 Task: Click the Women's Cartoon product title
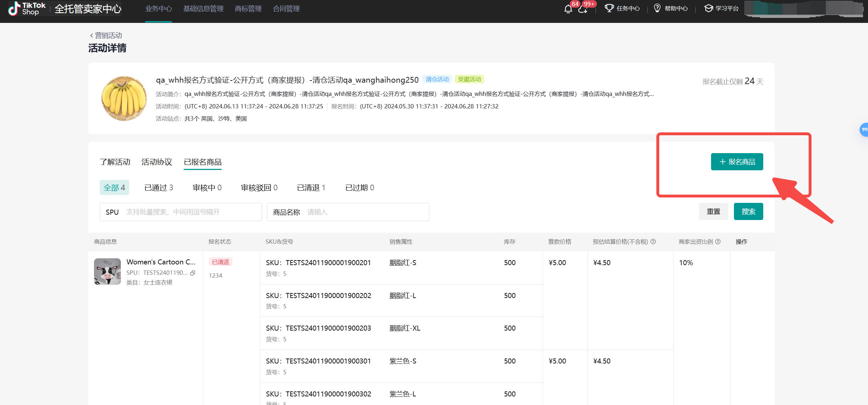click(x=161, y=262)
